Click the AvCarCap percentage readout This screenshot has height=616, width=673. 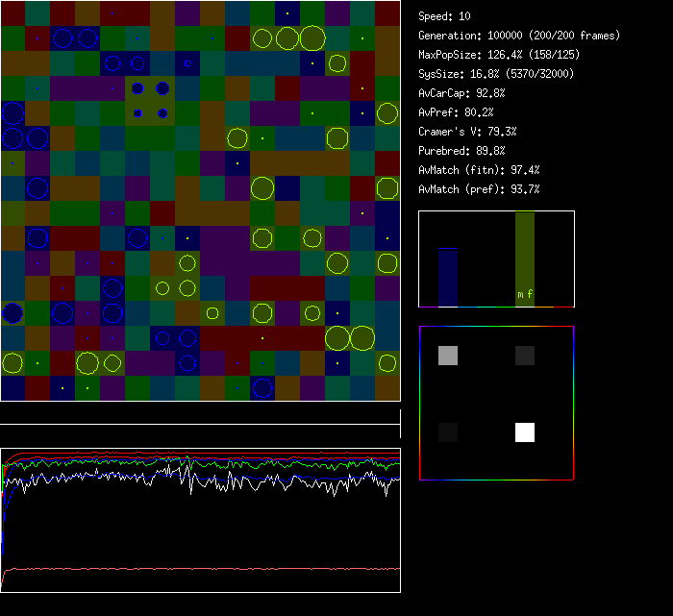tap(461, 93)
